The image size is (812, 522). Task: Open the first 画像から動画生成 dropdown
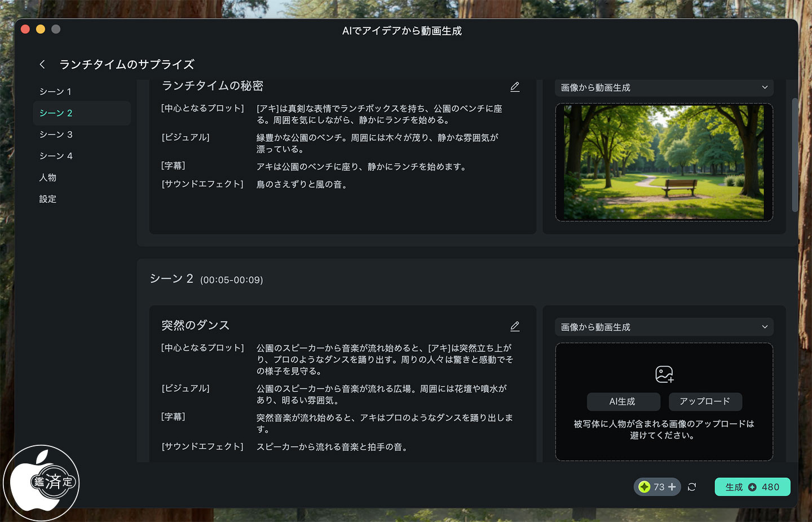click(x=664, y=87)
